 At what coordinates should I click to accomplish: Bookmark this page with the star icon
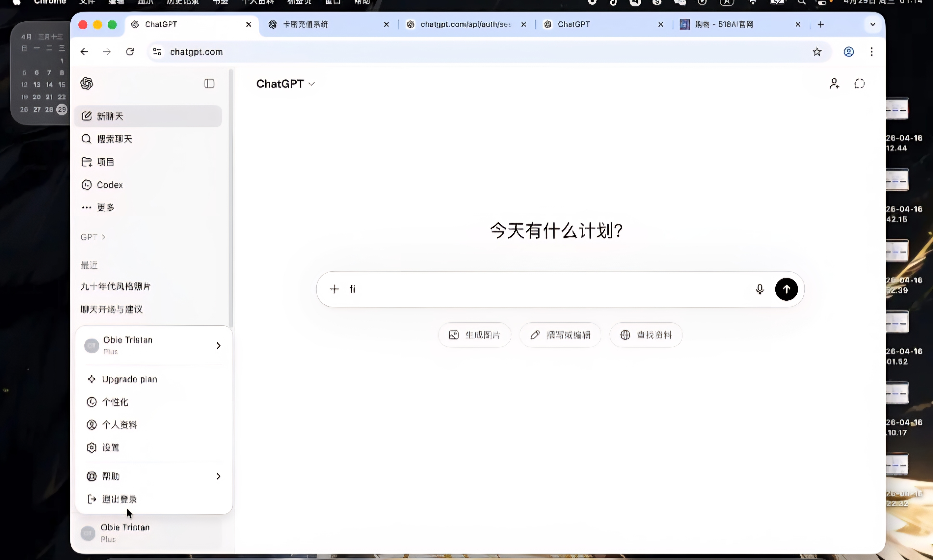coord(817,52)
